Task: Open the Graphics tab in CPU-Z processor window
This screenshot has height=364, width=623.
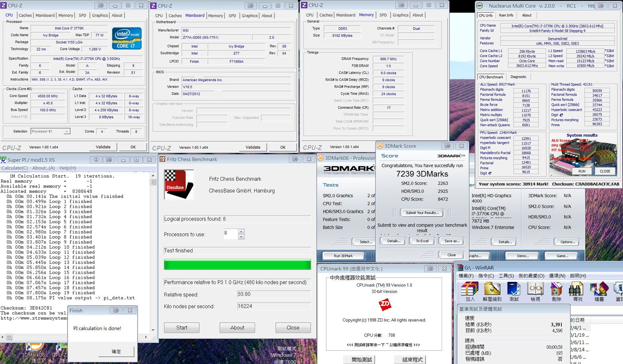Action: pos(100,15)
